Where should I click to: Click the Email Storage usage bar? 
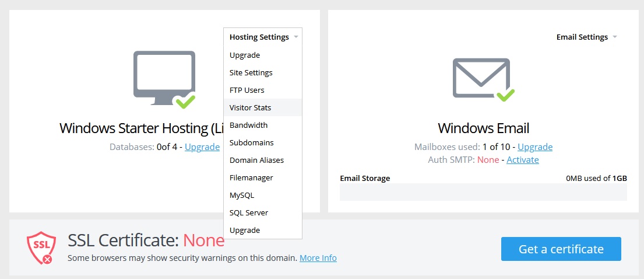(x=483, y=192)
